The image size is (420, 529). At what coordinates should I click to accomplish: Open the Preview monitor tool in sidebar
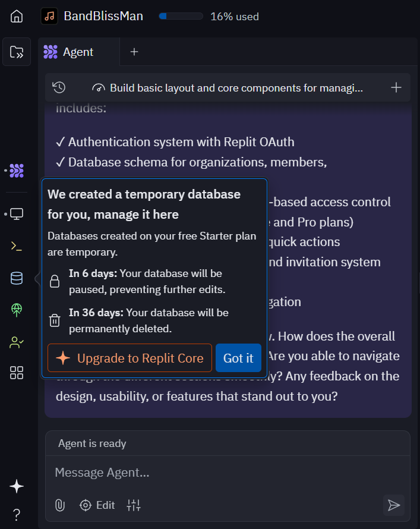[x=17, y=214]
